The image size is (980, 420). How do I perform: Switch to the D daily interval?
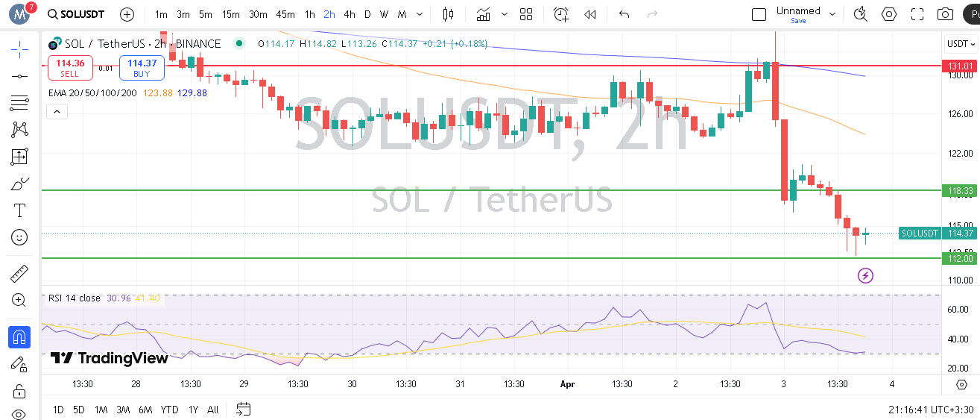click(x=367, y=14)
